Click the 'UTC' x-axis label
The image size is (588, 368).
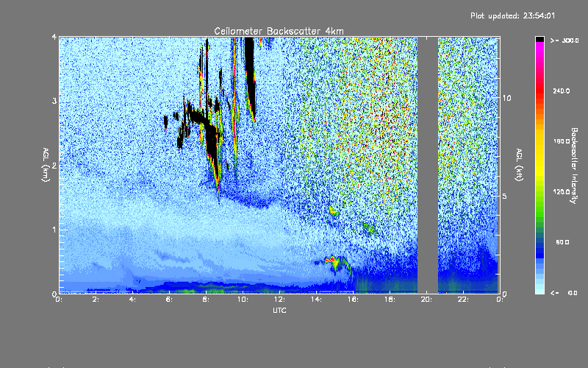(279, 310)
